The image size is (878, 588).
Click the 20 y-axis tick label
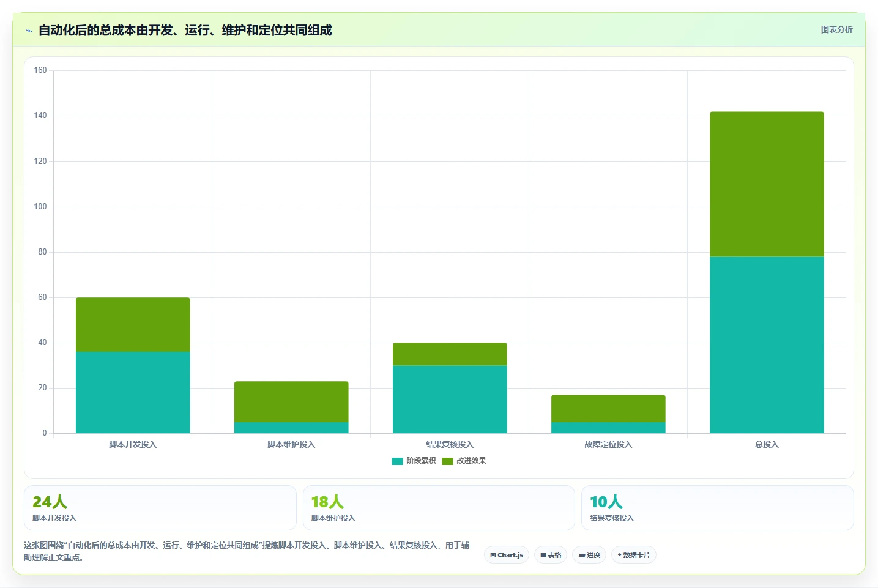tap(42, 388)
